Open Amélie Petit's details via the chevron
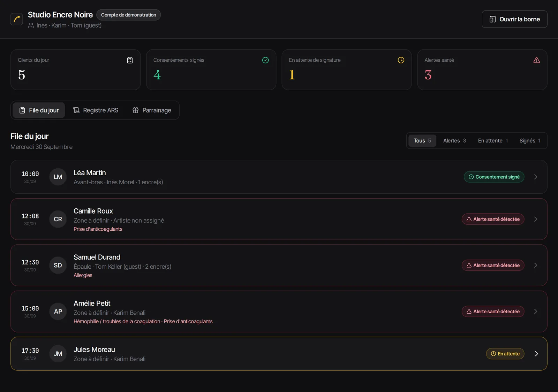The height and width of the screenshot is (392, 558). coord(536,312)
